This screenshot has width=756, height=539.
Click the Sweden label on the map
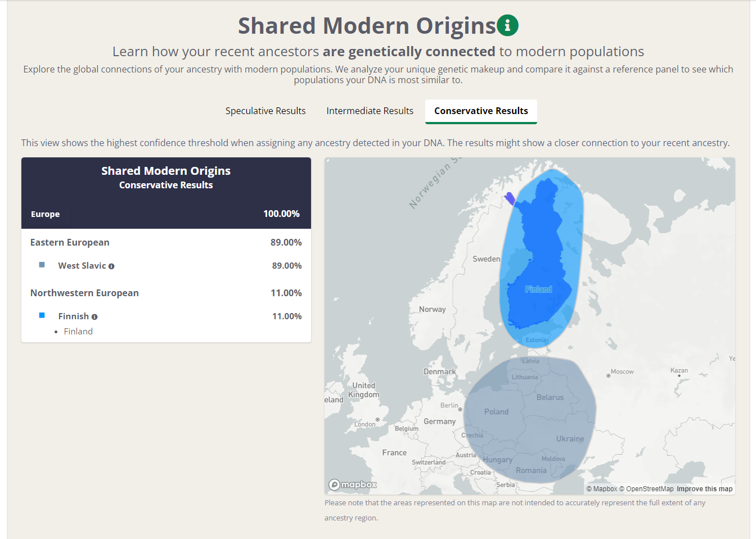(486, 259)
